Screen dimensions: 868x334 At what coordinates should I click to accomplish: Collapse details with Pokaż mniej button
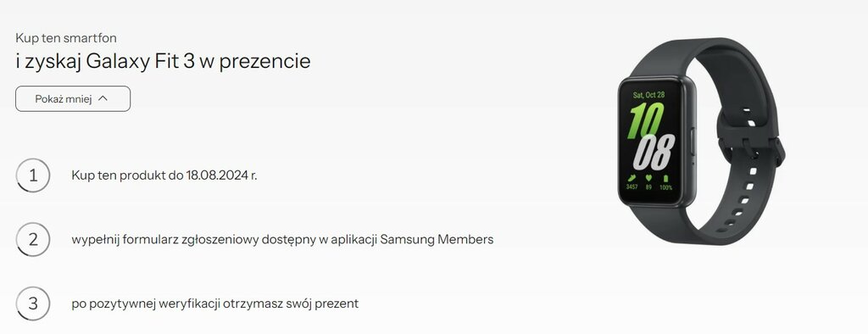[73, 99]
